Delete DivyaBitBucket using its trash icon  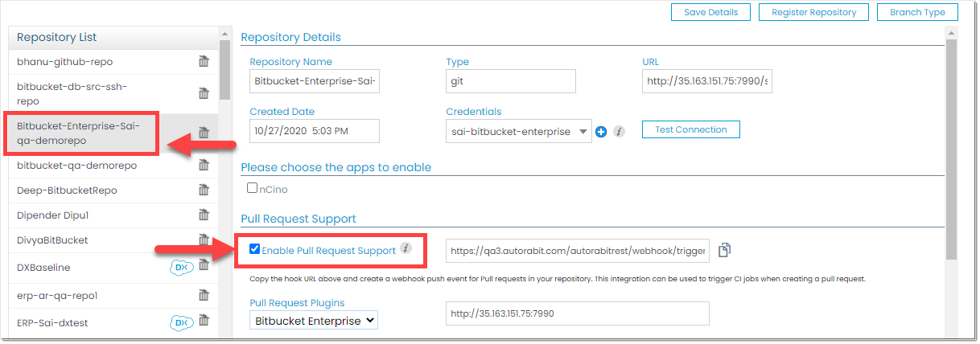tap(204, 240)
